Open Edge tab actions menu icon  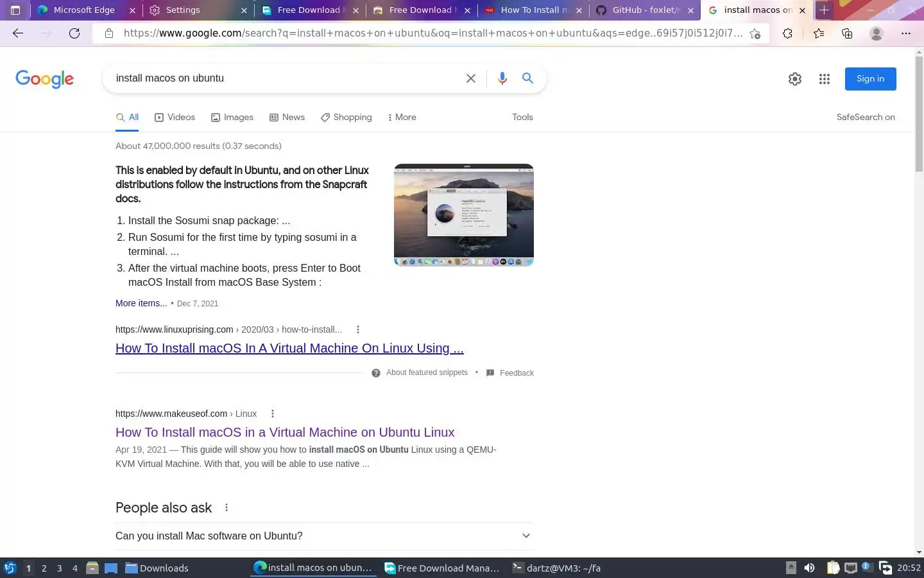tap(15, 10)
